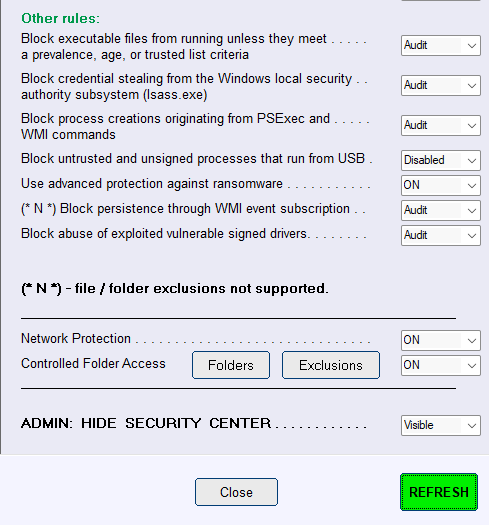The height and width of the screenshot is (525, 489).
Task: Open Controlled Folder Access Exclusions
Action: tap(331, 365)
